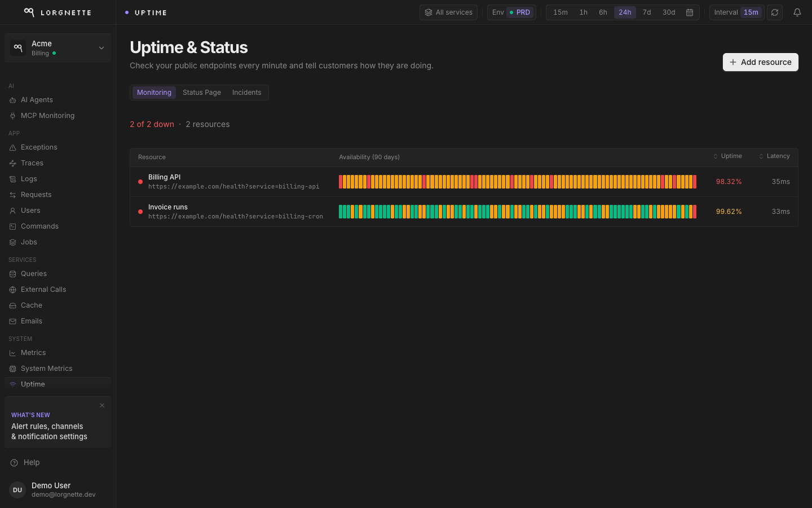Click the refresh icon in top bar

tap(775, 12)
